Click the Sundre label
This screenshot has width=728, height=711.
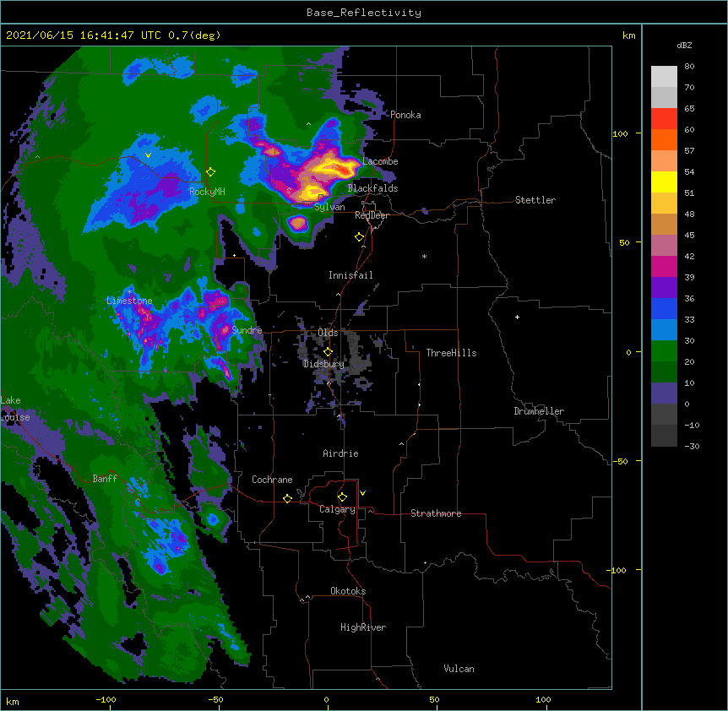click(247, 330)
